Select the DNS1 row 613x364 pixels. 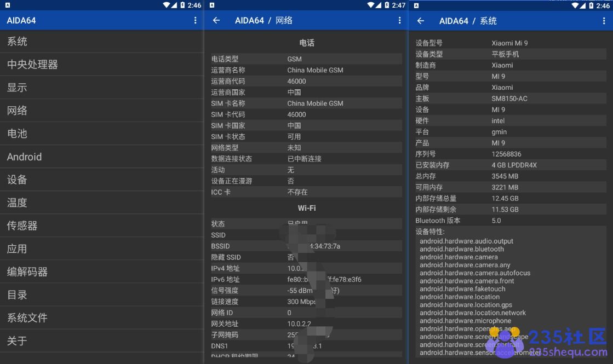pyautogui.click(x=307, y=345)
